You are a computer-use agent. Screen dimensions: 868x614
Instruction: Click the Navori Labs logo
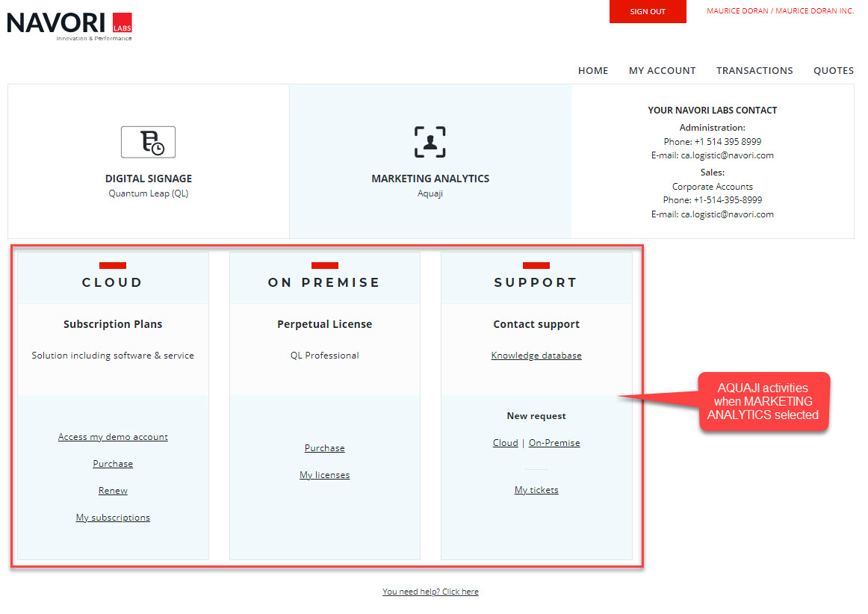(x=69, y=26)
